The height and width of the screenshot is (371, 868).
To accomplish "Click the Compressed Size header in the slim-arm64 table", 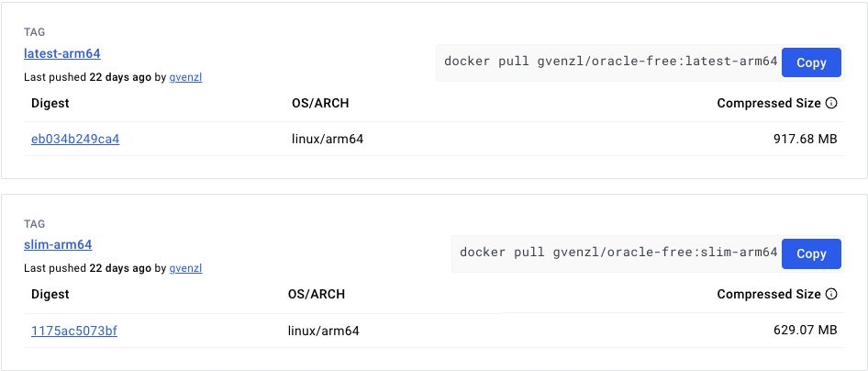I will click(769, 294).
